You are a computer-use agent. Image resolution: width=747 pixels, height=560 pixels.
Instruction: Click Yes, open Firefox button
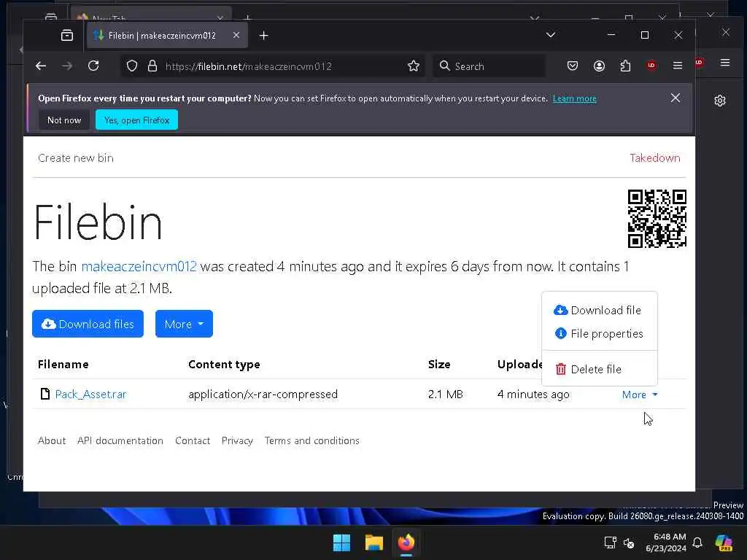136,120
